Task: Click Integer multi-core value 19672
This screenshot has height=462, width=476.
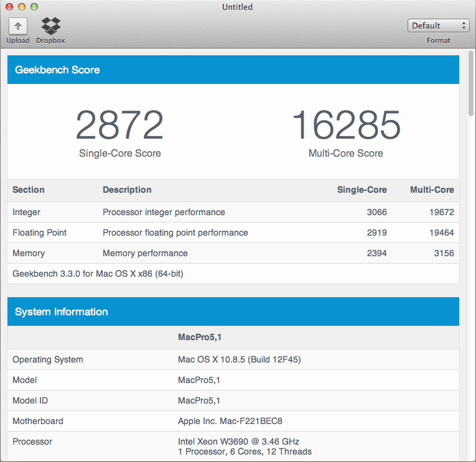Action: tap(442, 212)
